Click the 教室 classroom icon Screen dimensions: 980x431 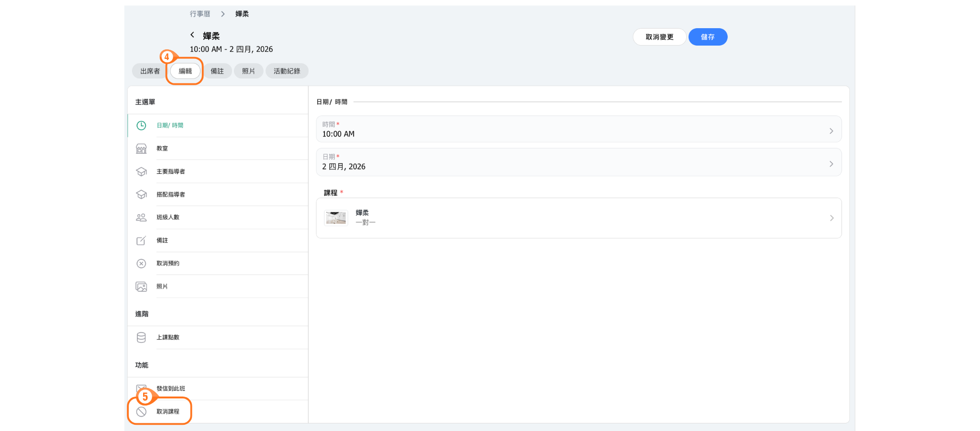[x=141, y=148]
